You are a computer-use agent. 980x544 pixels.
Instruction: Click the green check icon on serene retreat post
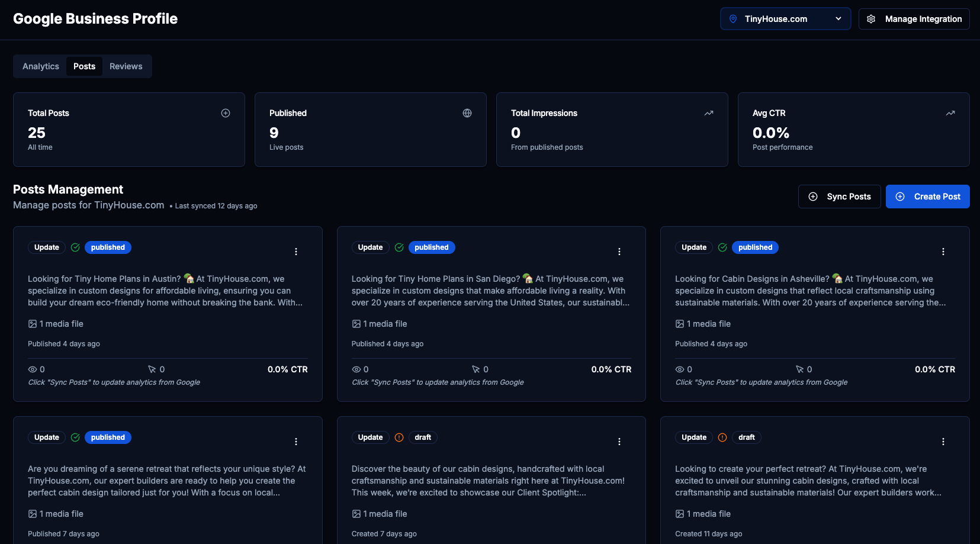click(75, 437)
